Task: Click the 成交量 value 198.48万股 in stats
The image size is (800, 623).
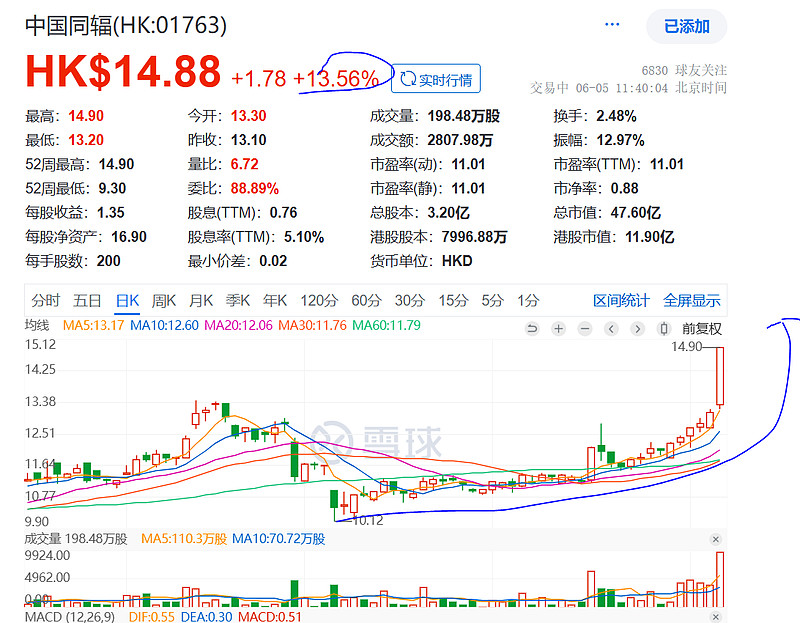Action: [x=463, y=116]
